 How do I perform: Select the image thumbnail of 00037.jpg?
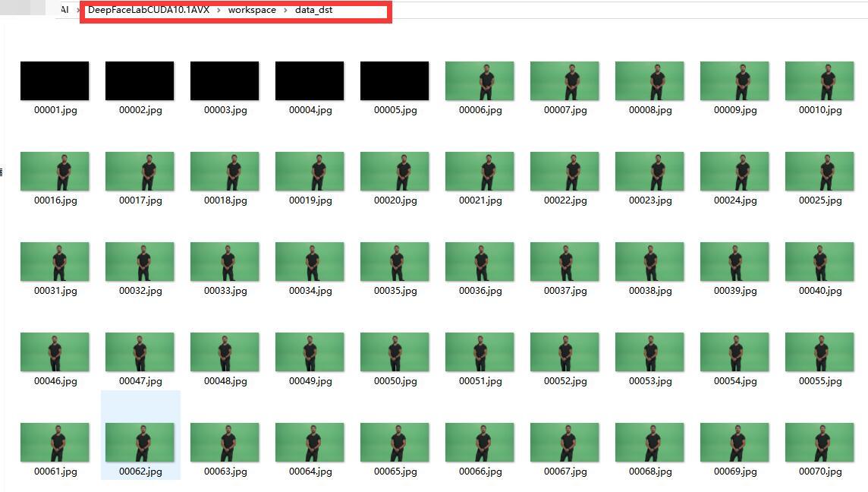click(565, 261)
